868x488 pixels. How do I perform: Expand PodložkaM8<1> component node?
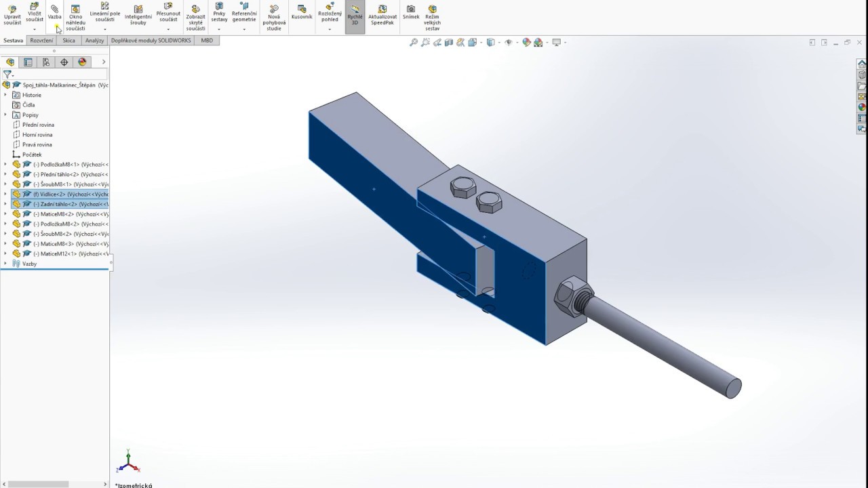[x=5, y=164]
